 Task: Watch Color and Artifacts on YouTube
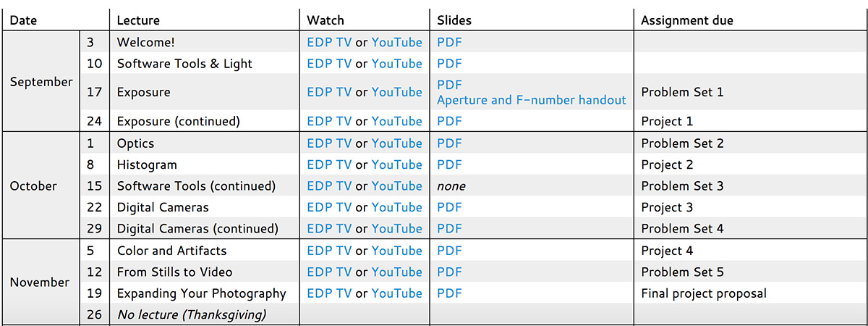click(396, 251)
